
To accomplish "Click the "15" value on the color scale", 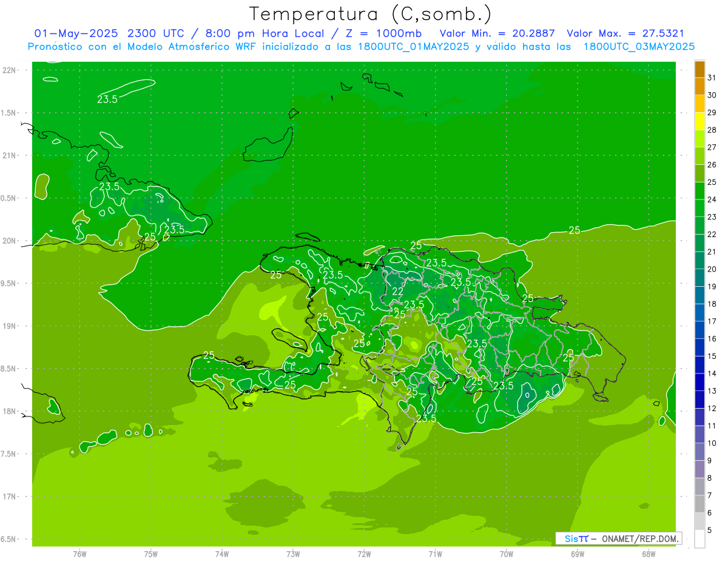I will (x=712, y=356).
